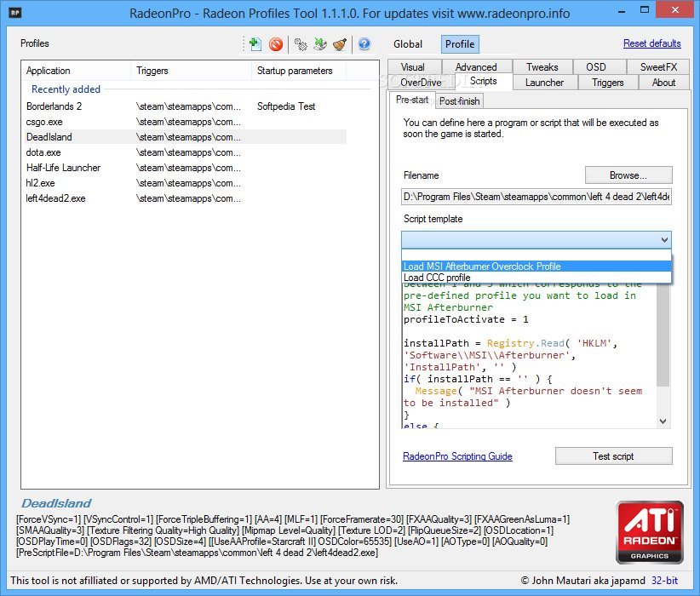Select the Scripts tab
The height and width of the screenshot is (596, 700).
point(483,81)
